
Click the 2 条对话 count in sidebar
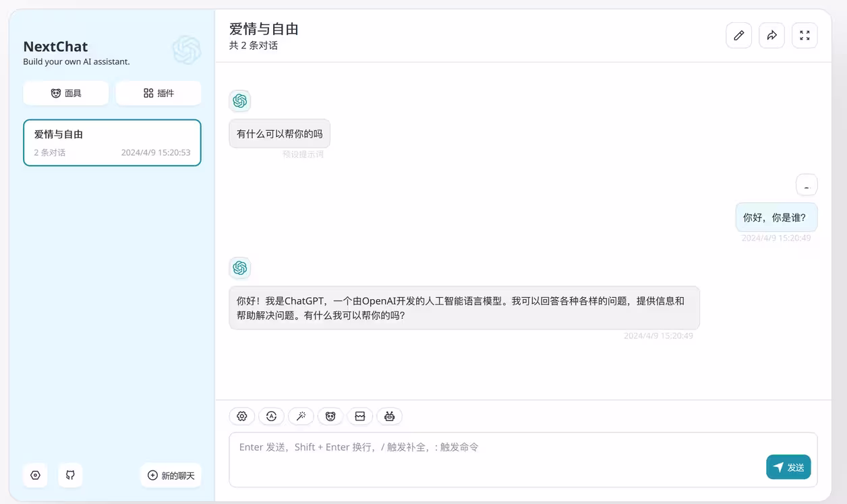[x=50, y=152]
